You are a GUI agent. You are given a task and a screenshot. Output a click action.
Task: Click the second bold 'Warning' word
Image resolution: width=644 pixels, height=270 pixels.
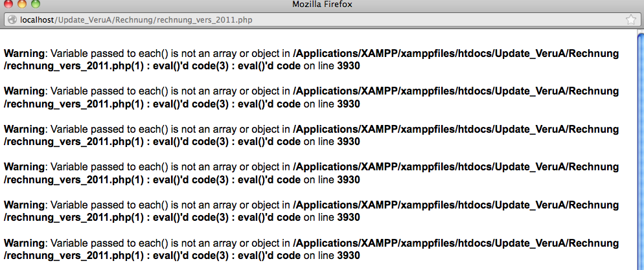click(x=25, y=91)
